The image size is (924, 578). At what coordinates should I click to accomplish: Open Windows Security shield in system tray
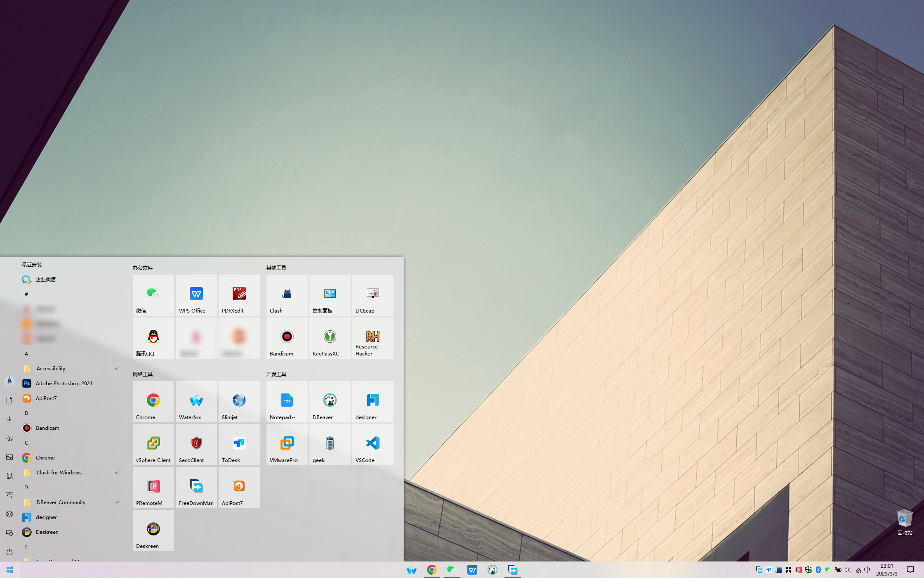808,570
